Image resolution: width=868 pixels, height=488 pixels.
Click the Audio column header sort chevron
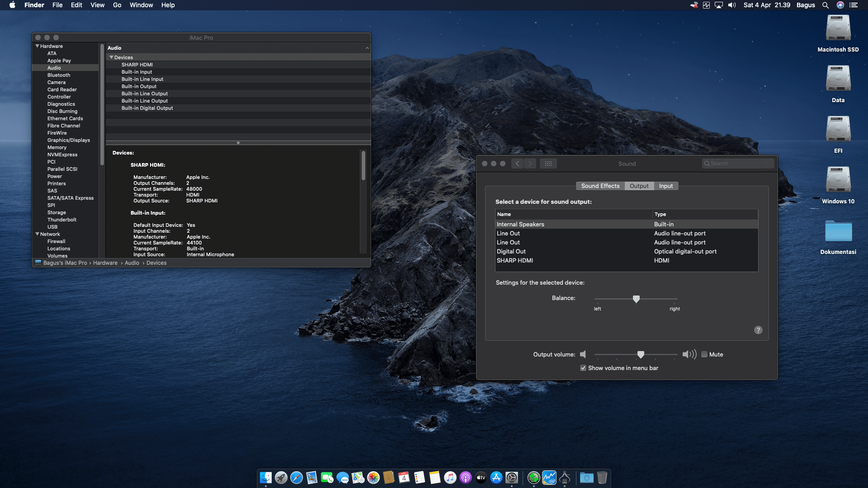[367, 48]
